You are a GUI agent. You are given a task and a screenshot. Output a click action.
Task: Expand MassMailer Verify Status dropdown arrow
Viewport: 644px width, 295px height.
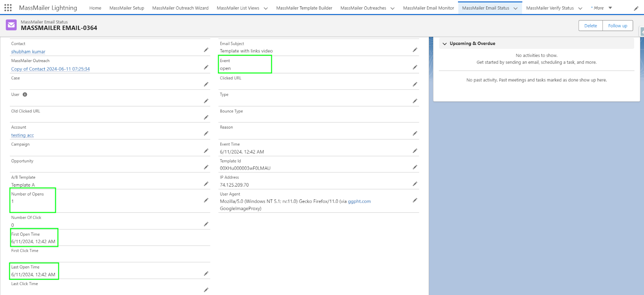tap(580, 8)
